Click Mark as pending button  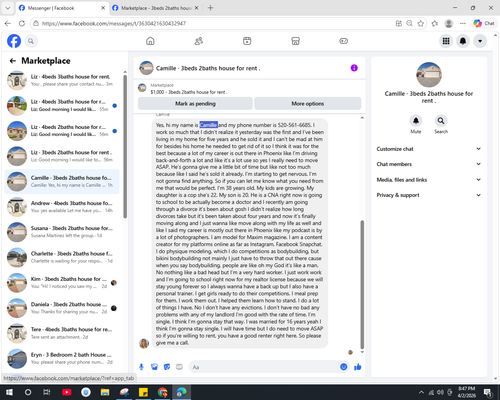[x=195, y=103]
